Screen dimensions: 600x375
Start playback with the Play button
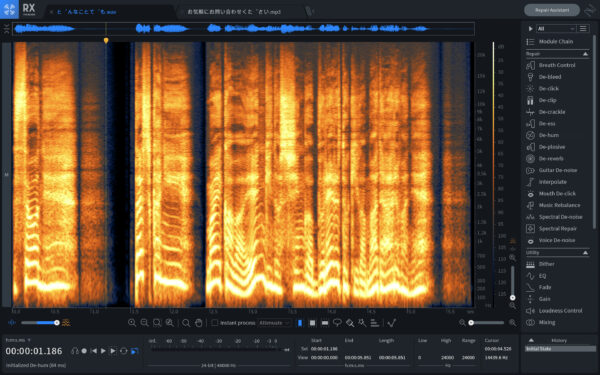[103, 351]
